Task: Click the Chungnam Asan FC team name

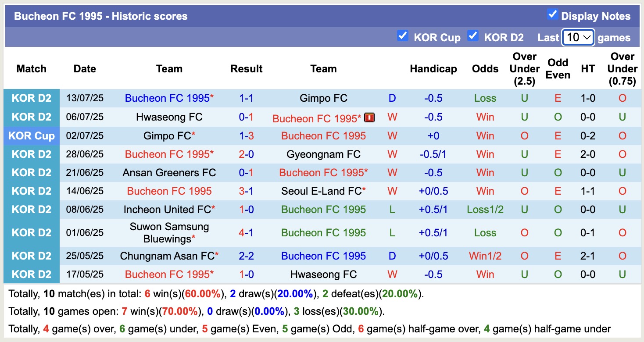Action: click(168, 256)
